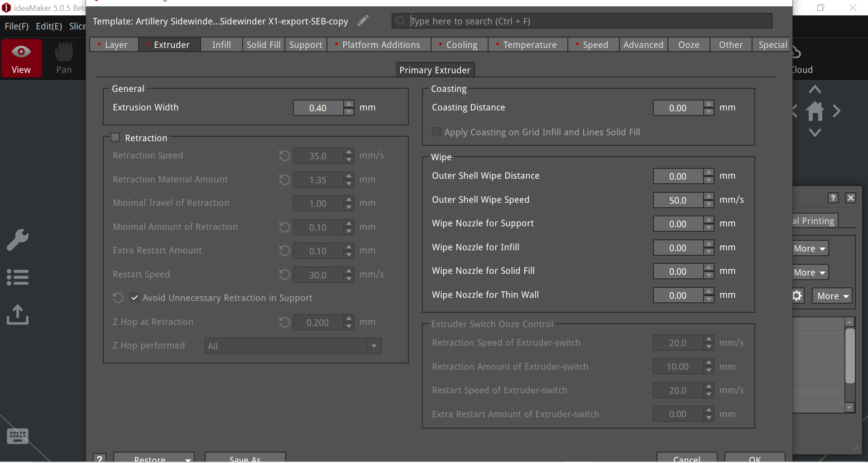868x463 pixels.
Task: Open the Temperature tab
Action: tap(528, 45)
